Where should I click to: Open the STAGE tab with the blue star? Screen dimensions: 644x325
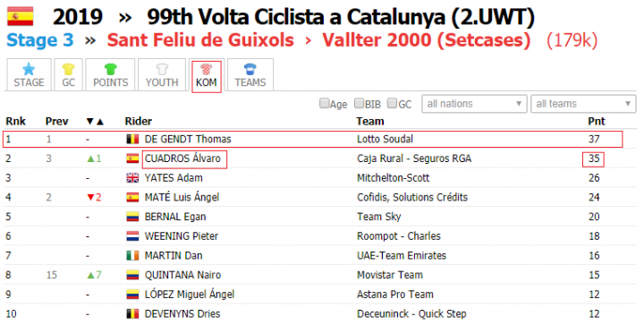[x=29, y=75]
